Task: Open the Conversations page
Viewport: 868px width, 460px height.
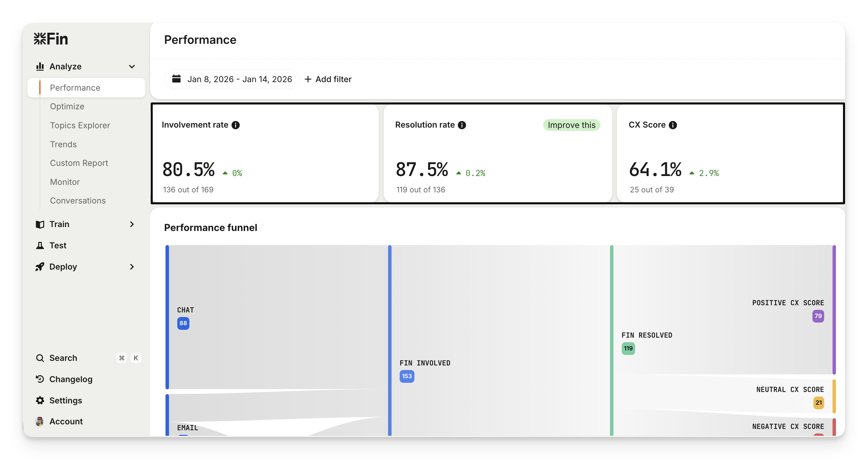Action: pos(78,201)
